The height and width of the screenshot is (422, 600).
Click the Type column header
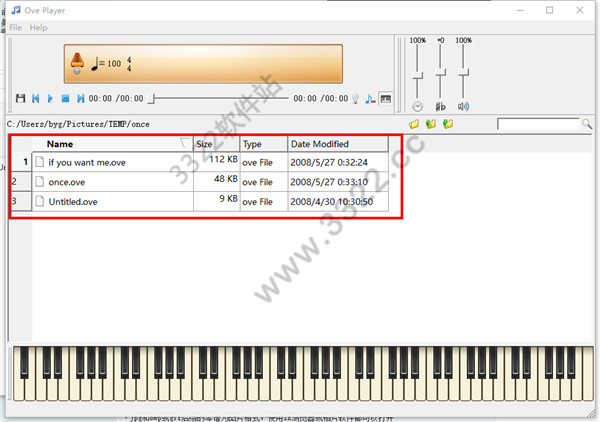tap(264, 144)
